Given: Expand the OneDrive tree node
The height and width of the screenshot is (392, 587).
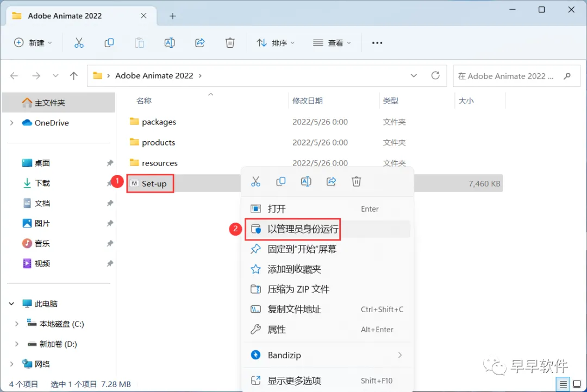Looking at the screenshot, I should (x=11, y=123).
